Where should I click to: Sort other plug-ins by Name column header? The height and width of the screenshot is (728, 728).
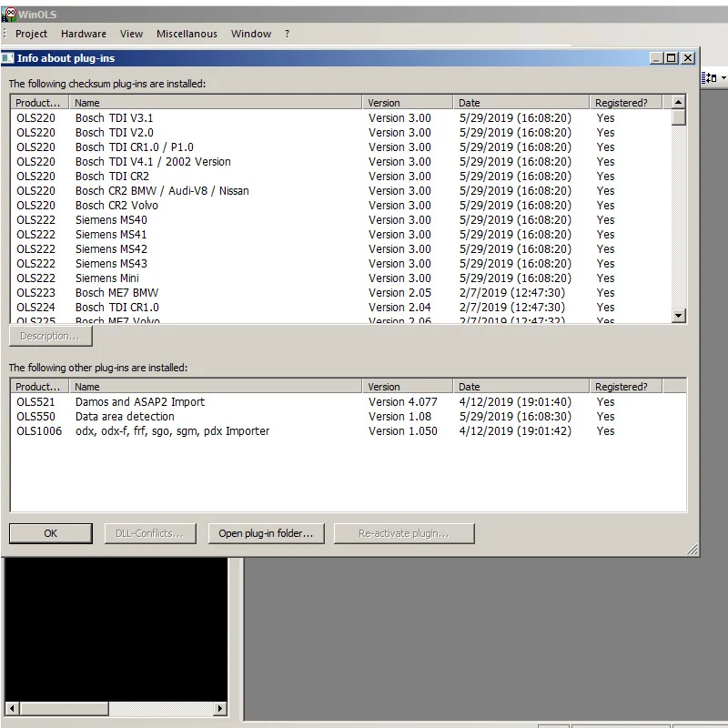point(216,386)
